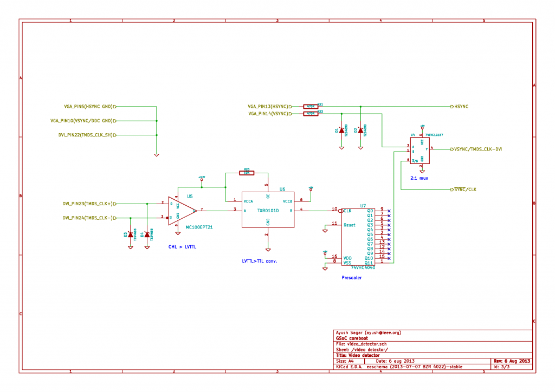Image resolution: width=555 pixels, height=392 pixels.
Task: Select the U5 MC100EPT21 triangle symbol
Action: pyautogui.click(x=180, y=210)
